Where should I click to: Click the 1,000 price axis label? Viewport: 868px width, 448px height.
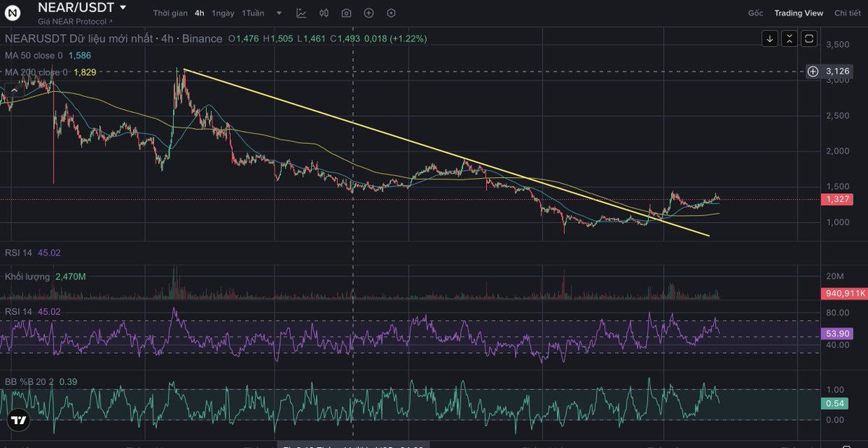tap(837, 222)
